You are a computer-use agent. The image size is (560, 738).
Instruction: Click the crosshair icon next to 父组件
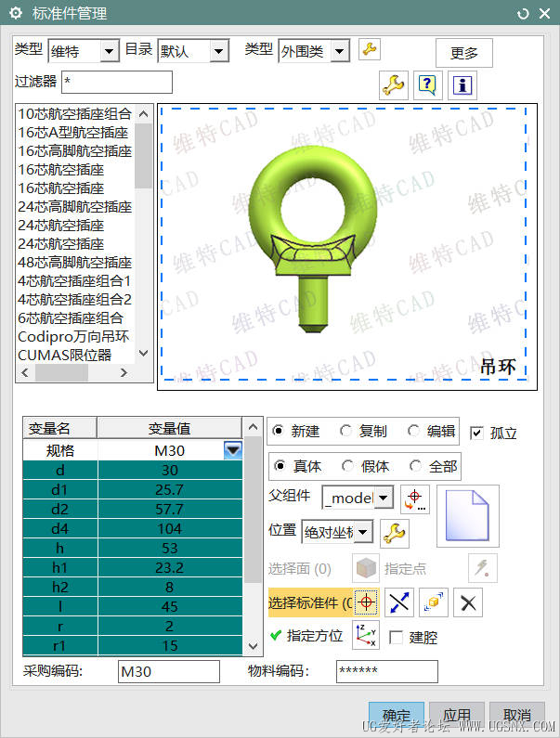pyautogui.click(x=415, y=499)
